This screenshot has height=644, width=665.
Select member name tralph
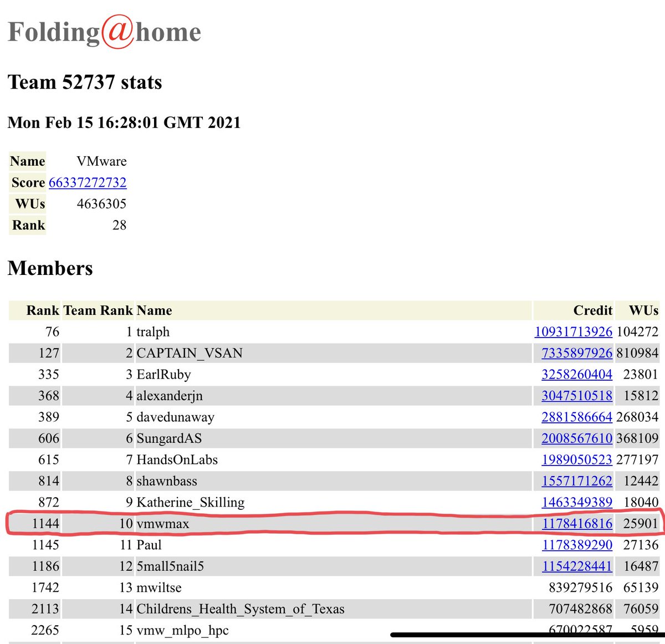153,331
